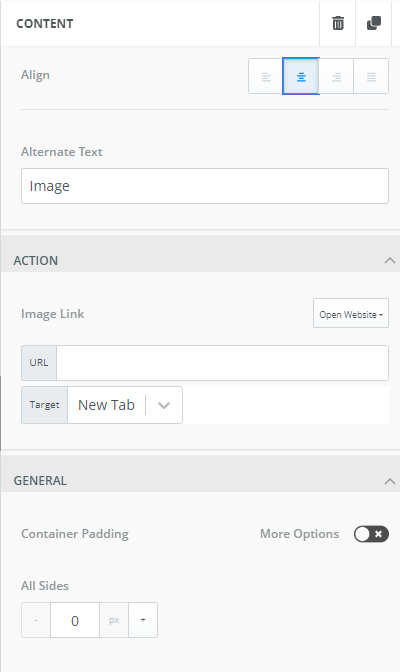Image resolution: width=400 pixels, height=672 pixels.
Task: Choose justify alignment icon
Action: (x=371, y=76)
